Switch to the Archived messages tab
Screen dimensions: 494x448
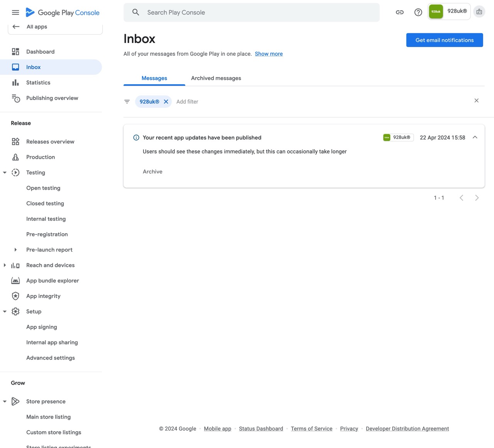216,78
